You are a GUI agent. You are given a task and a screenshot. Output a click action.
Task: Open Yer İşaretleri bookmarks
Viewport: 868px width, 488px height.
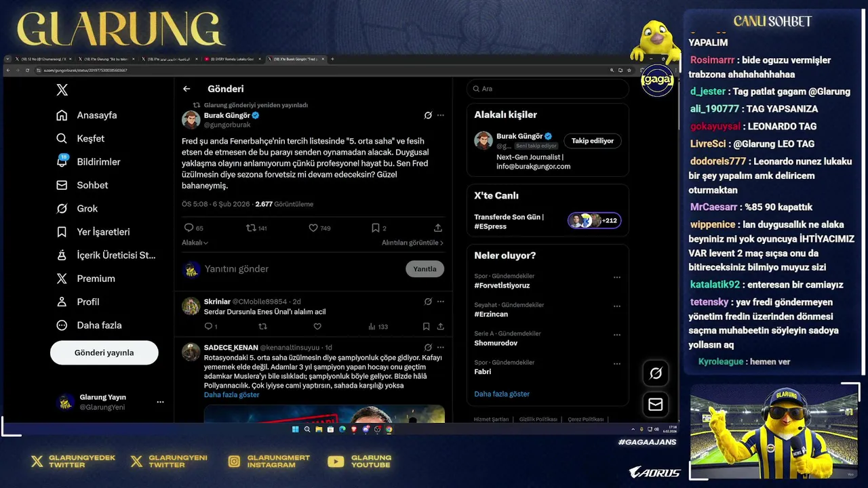[x=93, y=232]
